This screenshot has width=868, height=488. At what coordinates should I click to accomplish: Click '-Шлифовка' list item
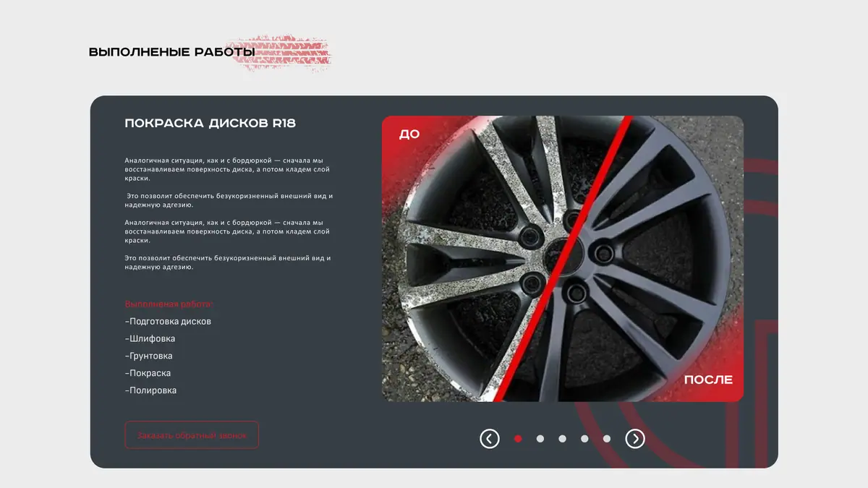150,339
